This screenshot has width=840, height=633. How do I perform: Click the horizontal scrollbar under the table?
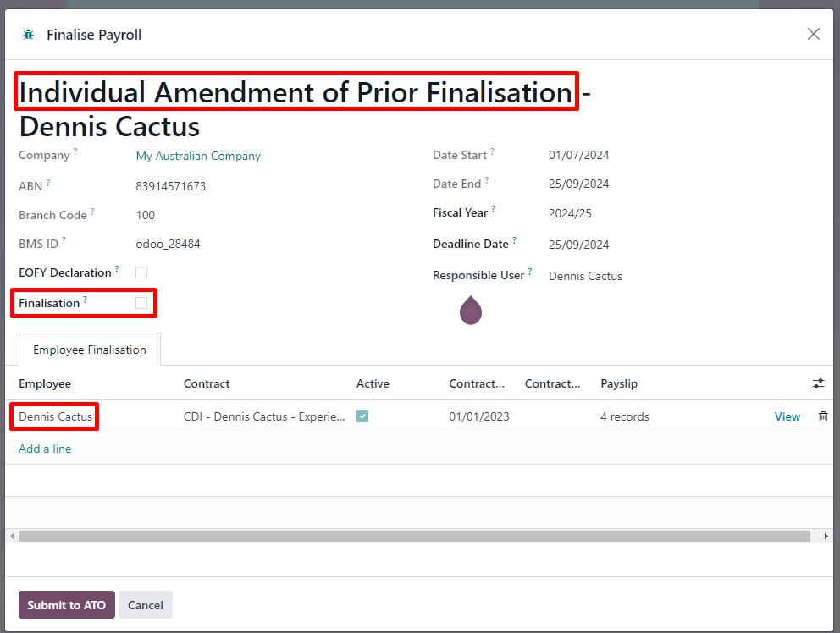point(415,536)
